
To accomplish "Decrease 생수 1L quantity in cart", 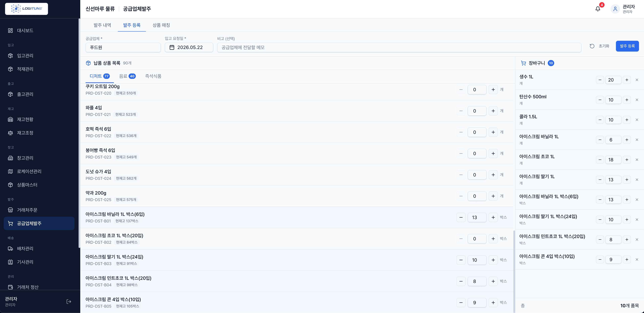I will pyautogui.click(x=600, y=80).
